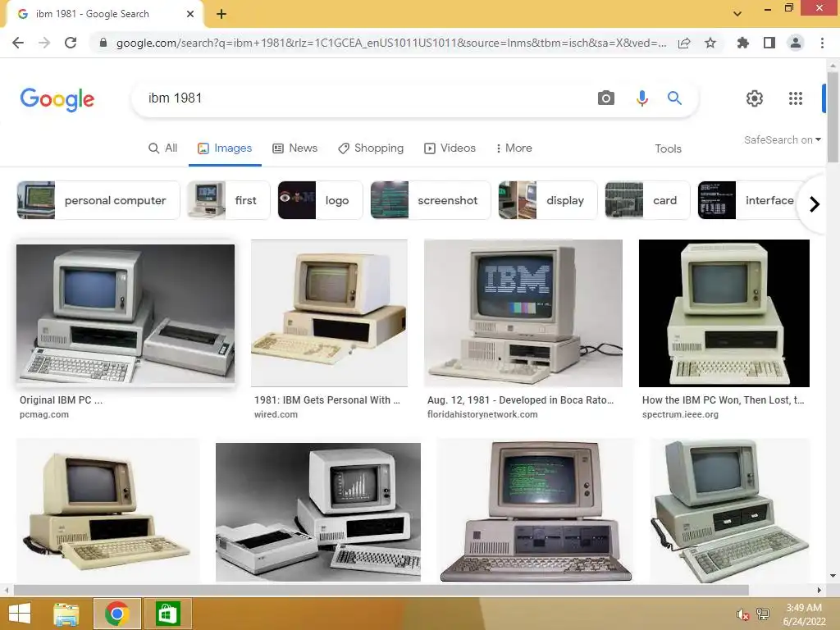Click the wired.com source link
840x630 pixels.
pyautogui.click(x=276, y=414)
